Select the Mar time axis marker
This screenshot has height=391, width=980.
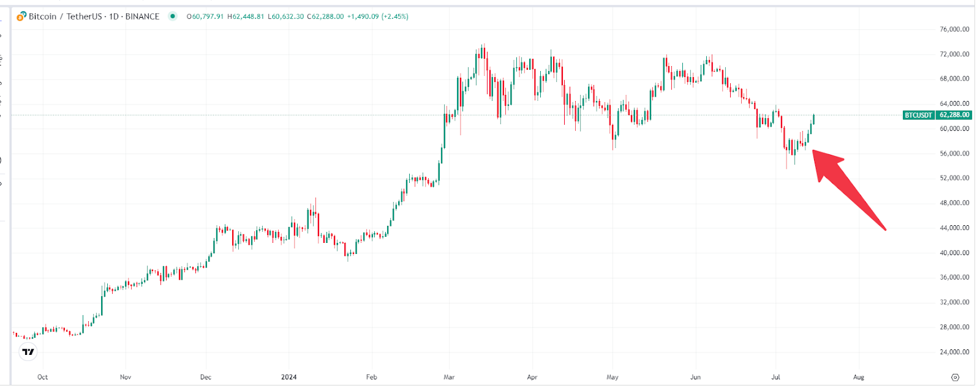449,377
